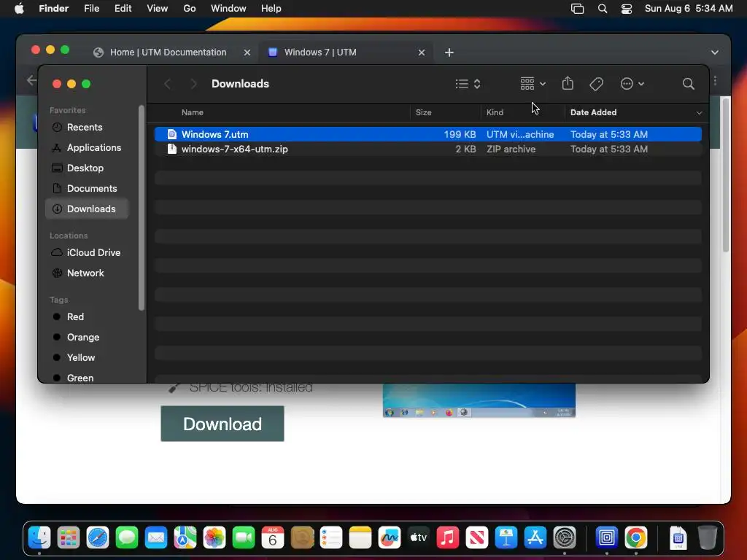Select Applications in Finder sidebar
Screen dimensions: 747x560
click(88, 147)
